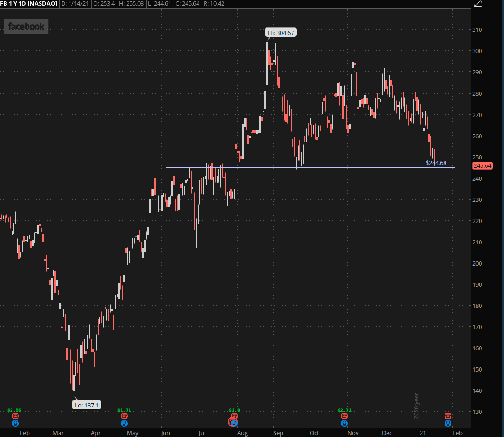Click the $1.8 earnings value near Aug

pyautogui.click(x=234, y=410)
